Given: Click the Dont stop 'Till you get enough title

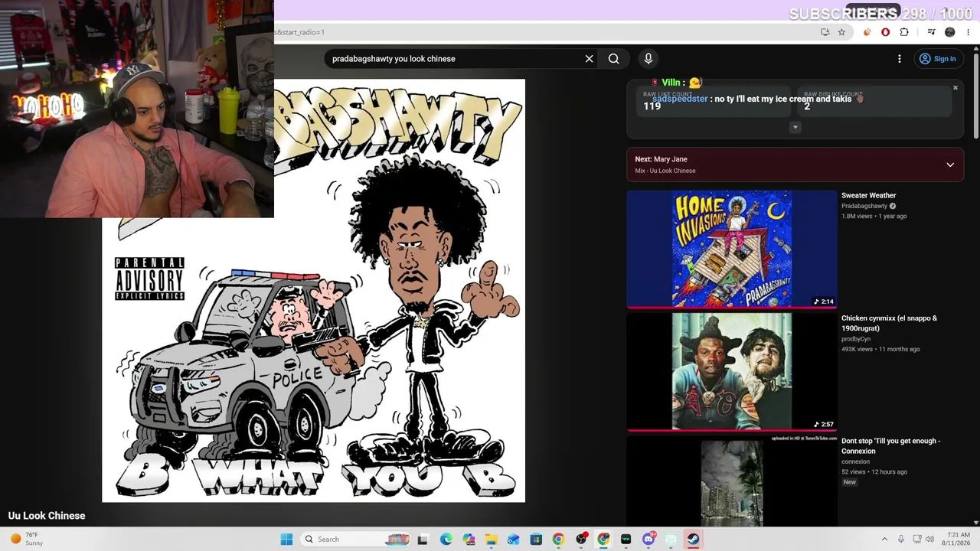Looking at the screenshot, I should click(x=890, y=446).
